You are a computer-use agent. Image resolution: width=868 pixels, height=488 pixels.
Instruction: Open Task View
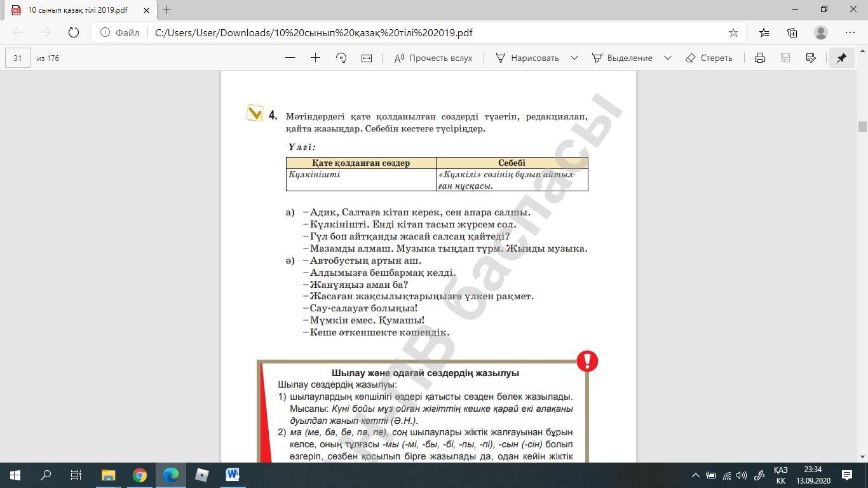click(76, 475)
